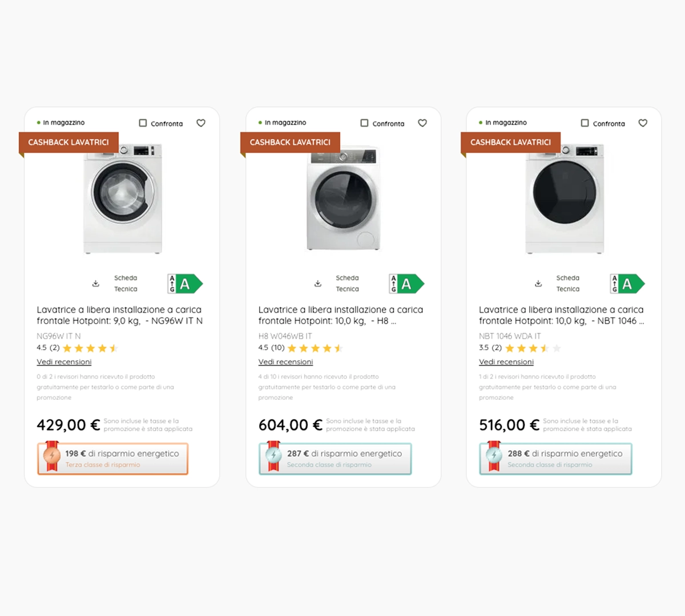This screenshot has width=685, height=616.
Task: Click the 198 € risparmio energetico badge
Action: coord(113,459)
